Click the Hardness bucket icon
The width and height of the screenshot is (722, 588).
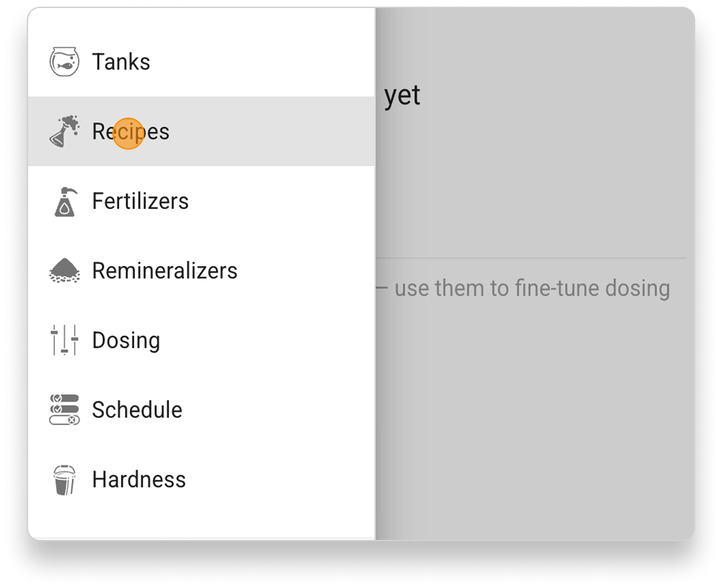click(x=65, y=480)
